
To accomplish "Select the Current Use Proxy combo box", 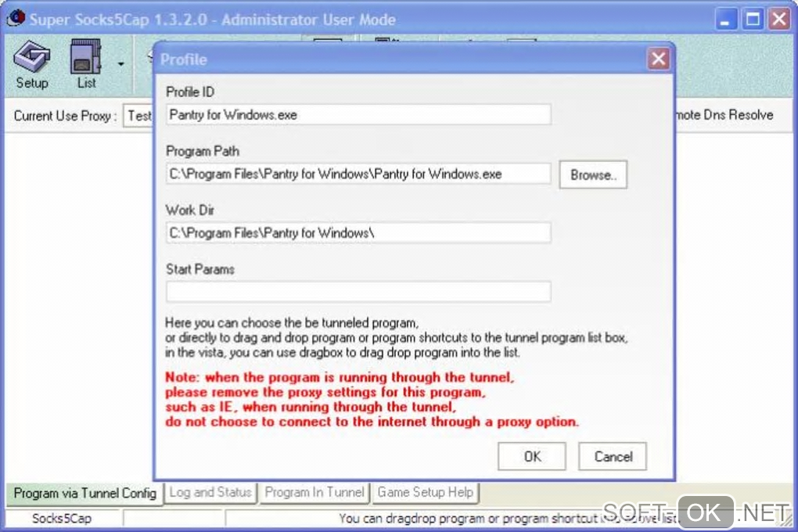I will 138,116.
